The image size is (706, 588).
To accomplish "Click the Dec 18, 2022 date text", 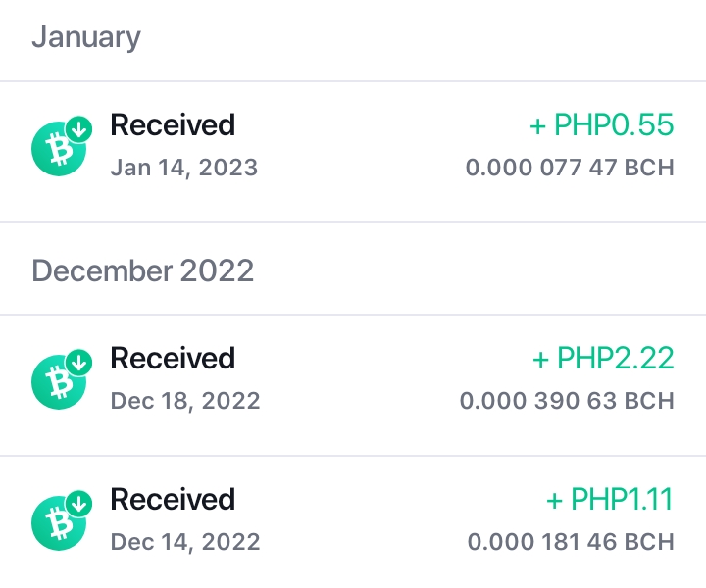I will pos(185,401).
